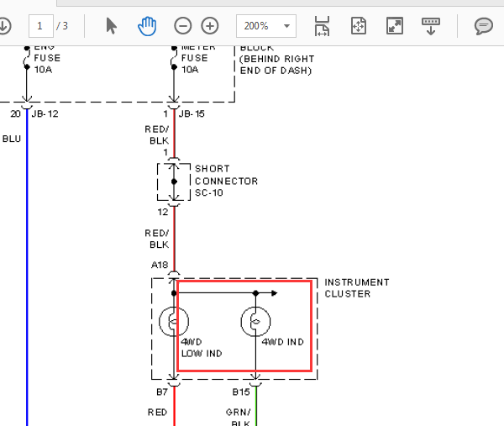
Task: Open the read mode toolbar icon
Action: 431,26
